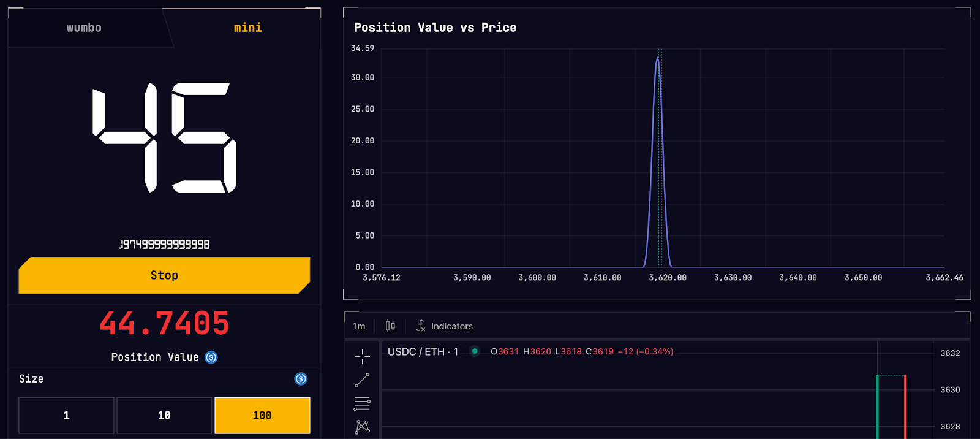
Task: Select the pattern drawing tool
Action: [x=362, y=427]
